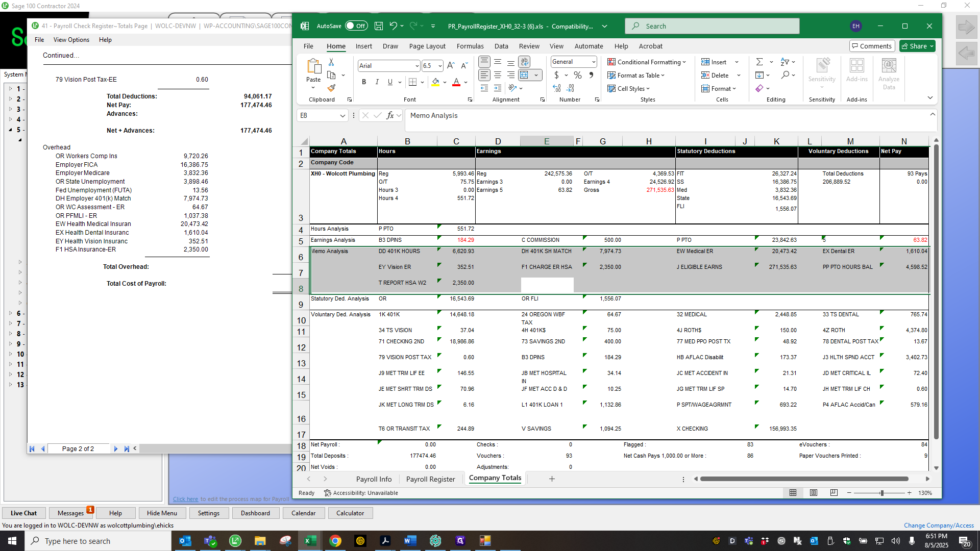Toggle Bold formatting
The image size is (980, 551).
(364, 82)
